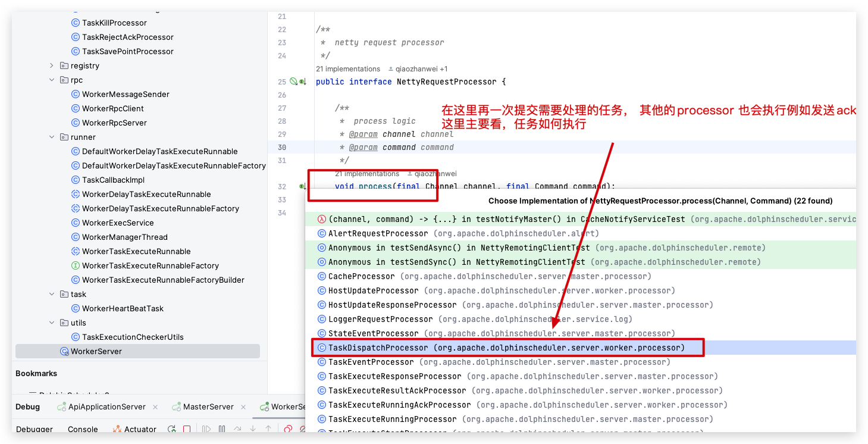Screen dimensions: 868x444
Task: Click the Bookmarks panel header
Action: pyautogui.click(x=36, y=373)
